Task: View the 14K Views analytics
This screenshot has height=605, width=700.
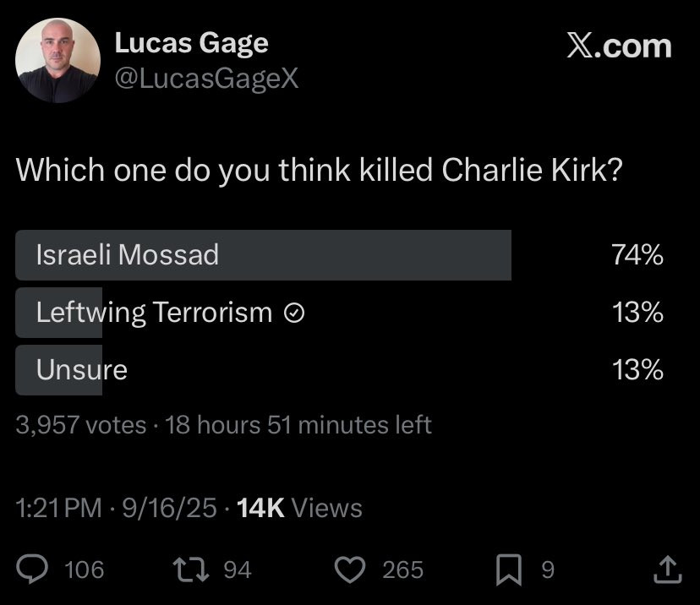Action: pyautogui.click(x=299, y=508)
